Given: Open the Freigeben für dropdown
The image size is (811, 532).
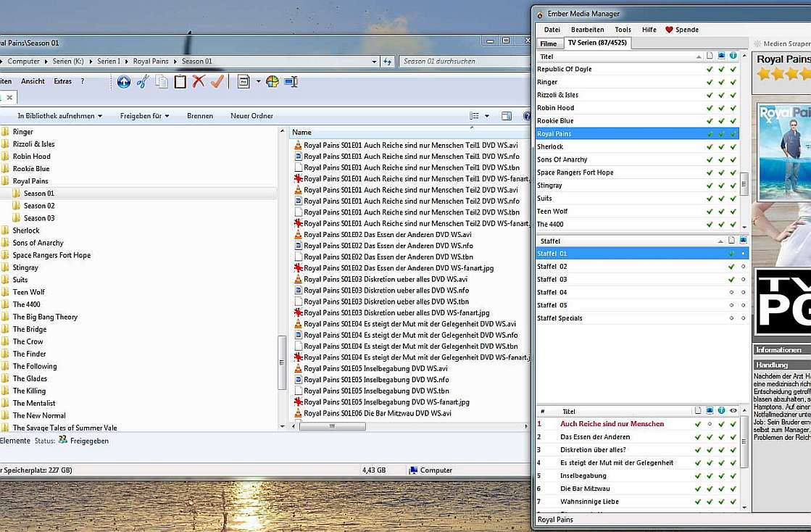Looking at the screenshot, I should click(x=145, y=116).
